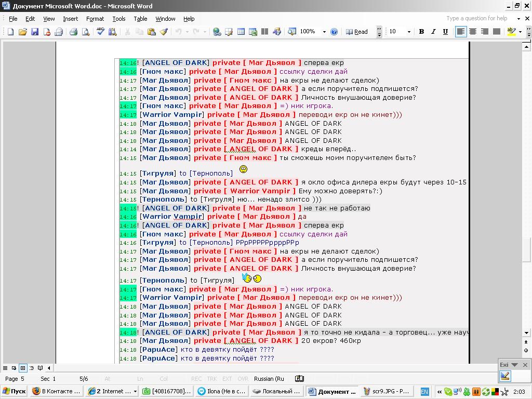
Task: Open Print Preview
Action: click(86, 32)
